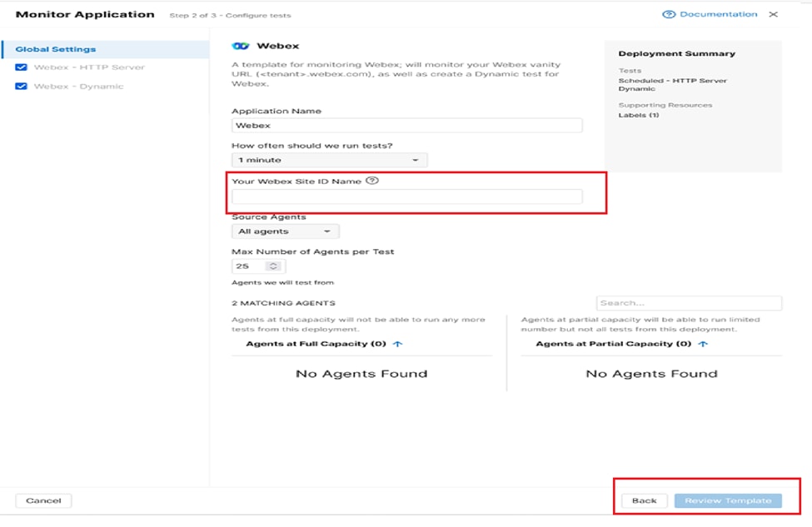The height and width of the screenshot is (527, 812).
Task: Open the Source Agents dropdown
Action: tap(286, 231)
